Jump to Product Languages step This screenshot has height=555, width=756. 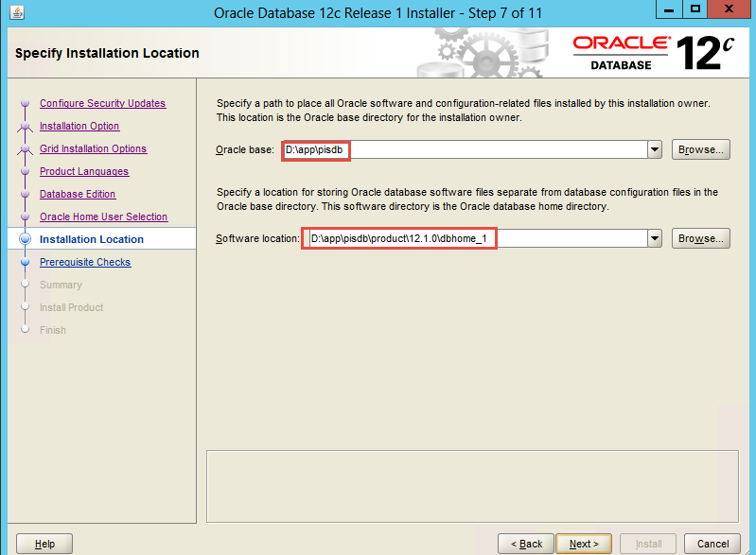click(x=84, y=171)
